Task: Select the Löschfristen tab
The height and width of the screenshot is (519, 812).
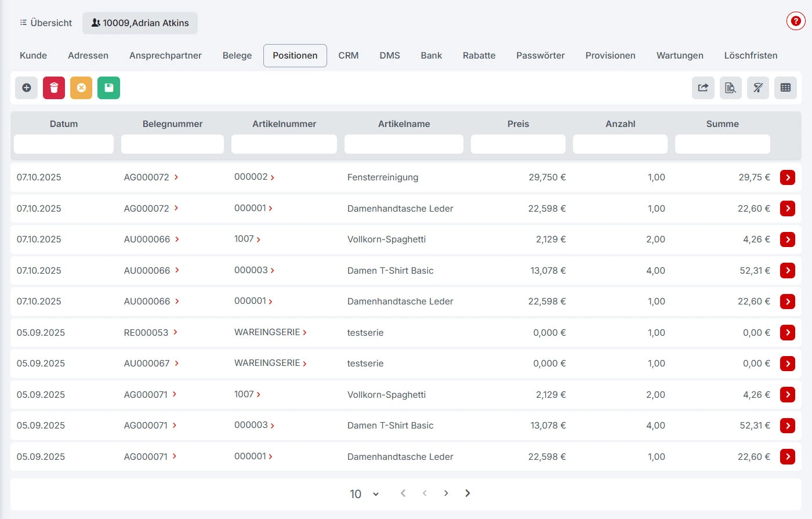Action: 751,56
